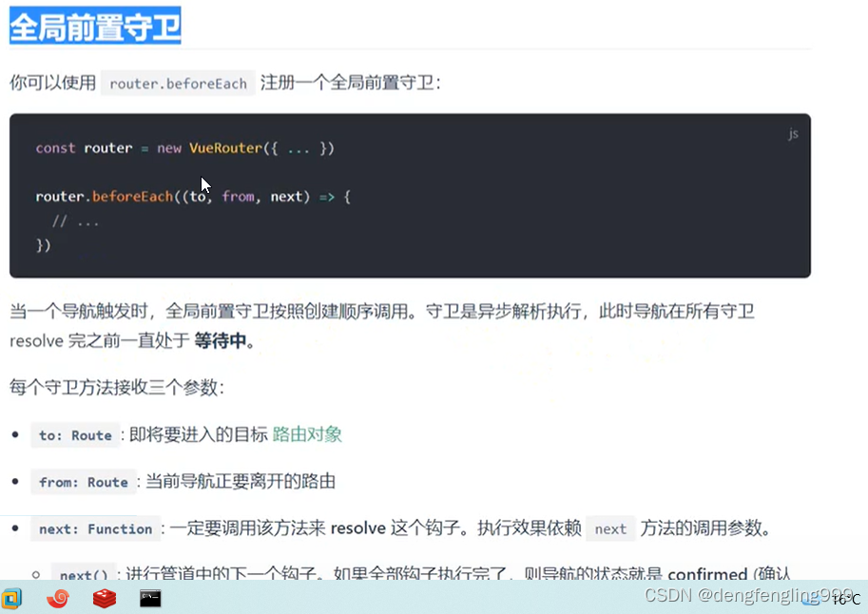Open the green 路由对象 link
The height and width of the screenshot is (614, 868).
[307, 434]
